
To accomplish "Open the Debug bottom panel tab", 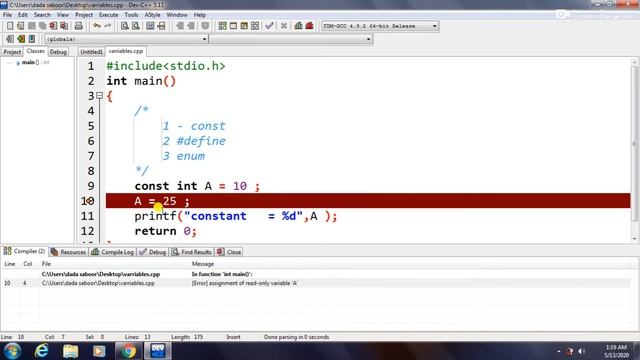I will (153, 252).
